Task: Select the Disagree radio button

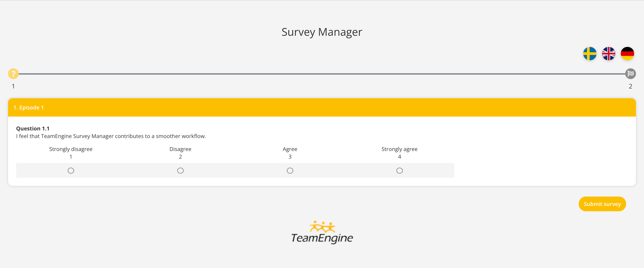Action: pyautogui.click(x=180, y=170)
